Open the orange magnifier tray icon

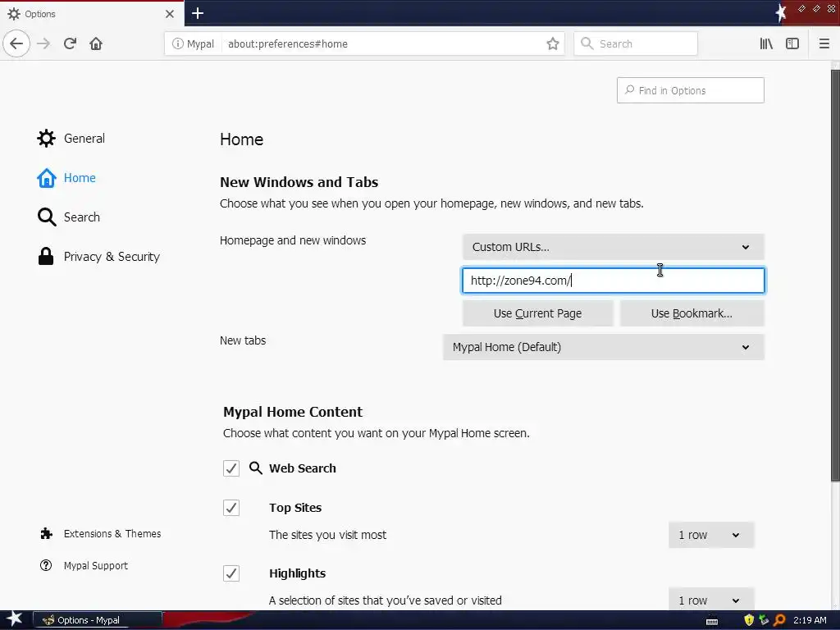(779, 620)
